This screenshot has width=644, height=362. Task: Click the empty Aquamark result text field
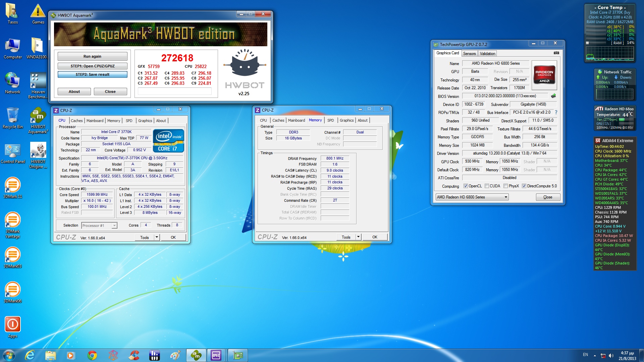click(174, 91)
